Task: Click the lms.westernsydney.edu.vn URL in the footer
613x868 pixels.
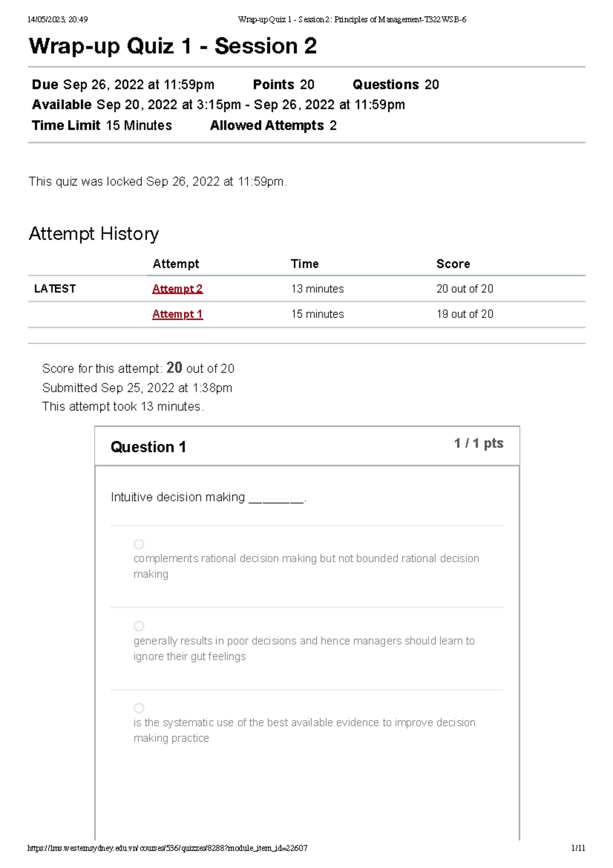Action: (x=168, y=849)
